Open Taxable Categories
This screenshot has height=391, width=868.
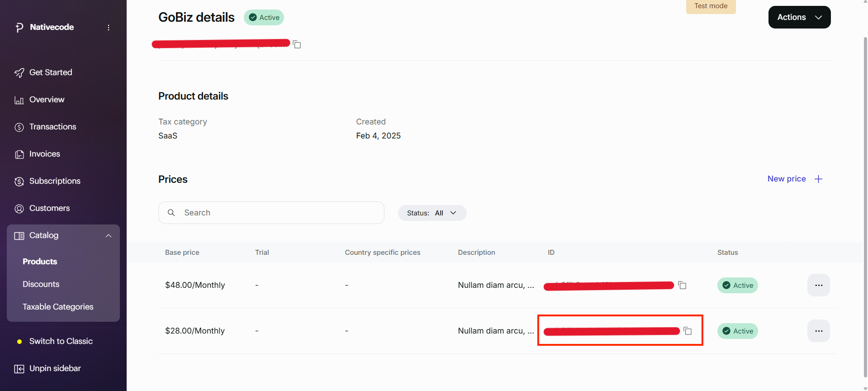coord(58,307)
